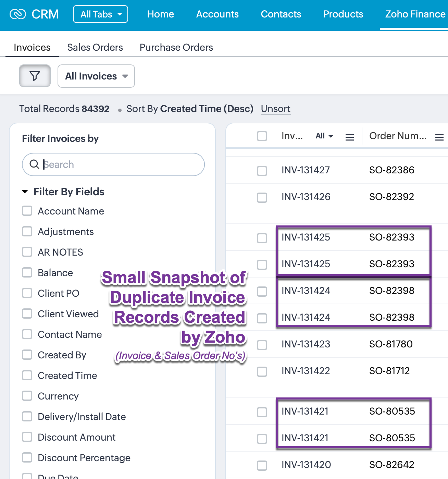
Task: Open the Contacts tab
Action: (281, 14)
